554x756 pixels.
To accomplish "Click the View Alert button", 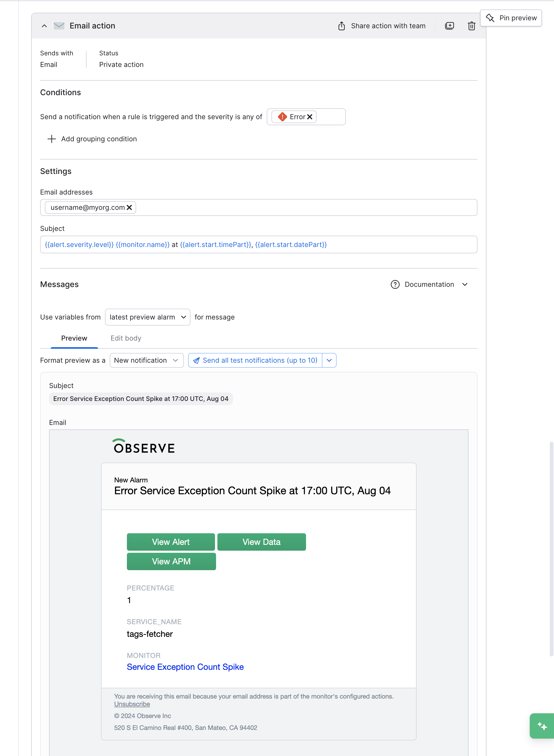I will point(171,542).
